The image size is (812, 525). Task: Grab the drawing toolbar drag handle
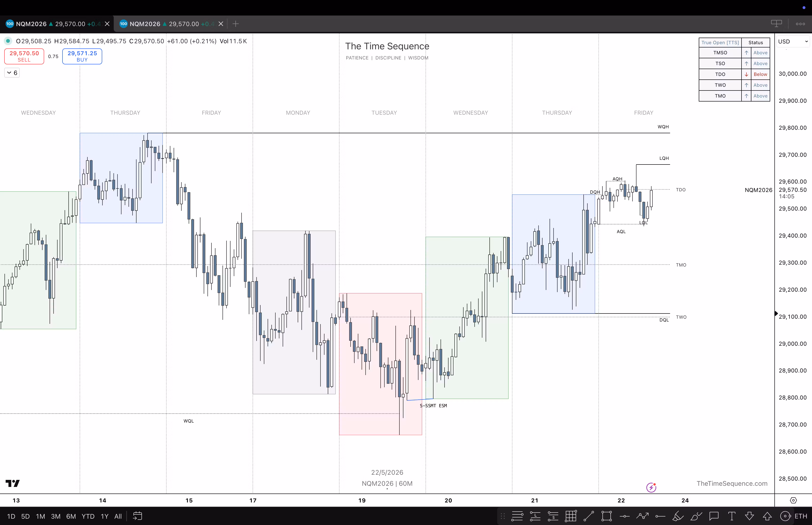point(503,516)
